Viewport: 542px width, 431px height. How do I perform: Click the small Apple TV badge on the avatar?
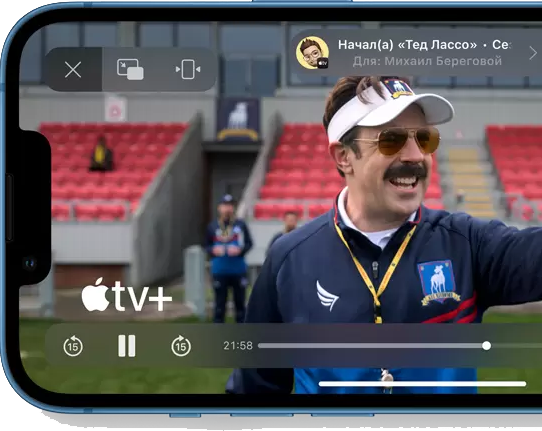[x=323, y=63]
